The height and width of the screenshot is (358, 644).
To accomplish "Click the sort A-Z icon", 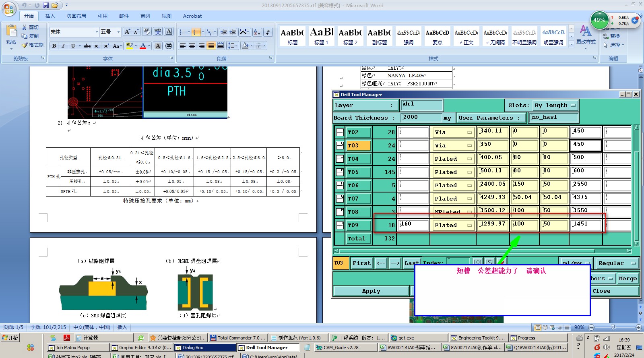I will click(257, 32).
